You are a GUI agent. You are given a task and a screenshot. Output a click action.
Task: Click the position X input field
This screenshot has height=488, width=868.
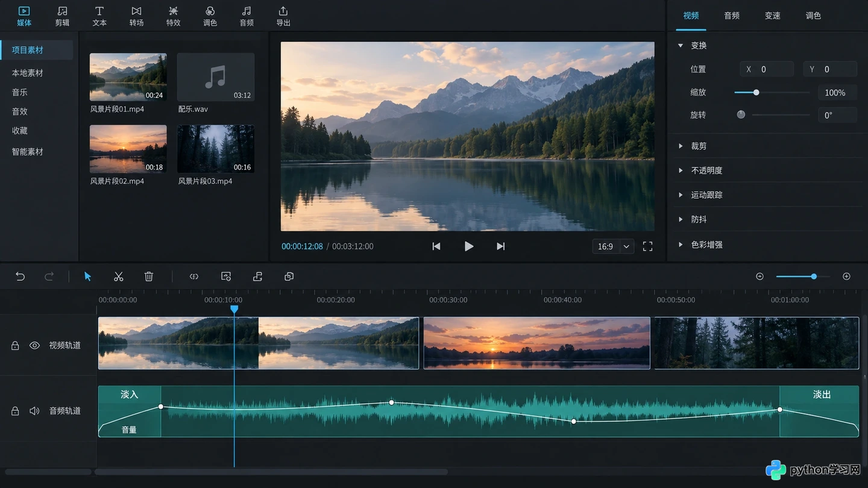[x=767, y=69]
